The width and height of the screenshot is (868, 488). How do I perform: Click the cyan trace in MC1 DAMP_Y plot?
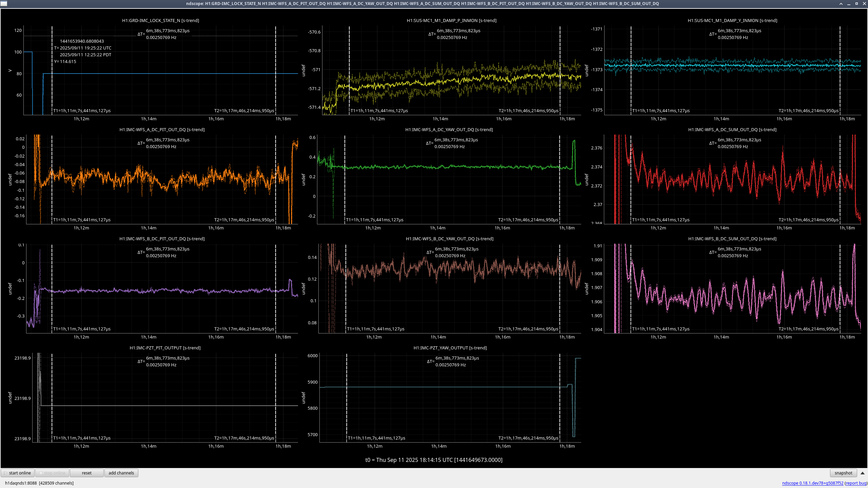732,65
